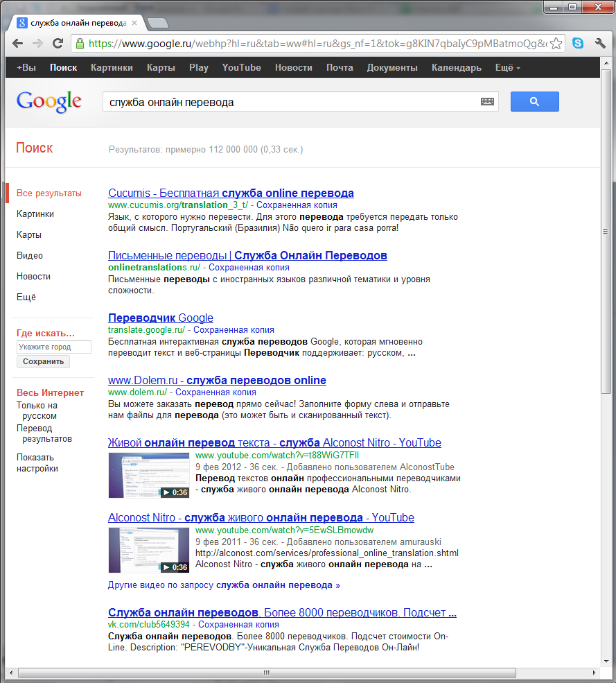The width and height of the screenshot is (616, 683).
Task: Open cached copy of onlinetranslations.ru
Action: [249, 268]
